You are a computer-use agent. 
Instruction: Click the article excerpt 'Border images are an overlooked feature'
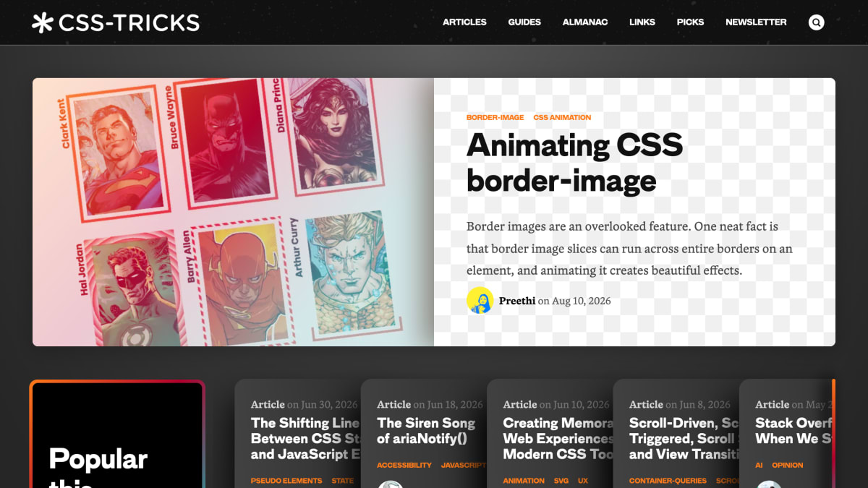point(629,249)
